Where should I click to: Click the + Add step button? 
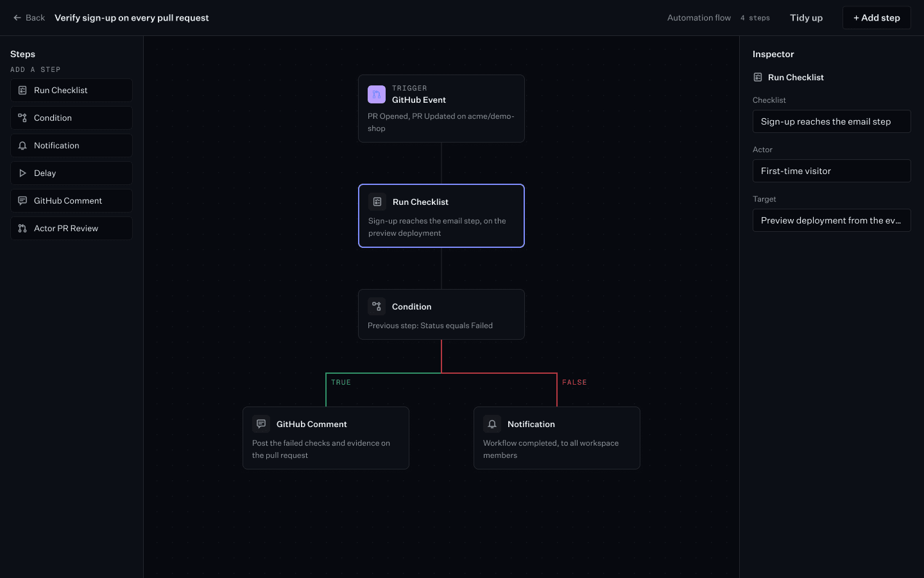click(877, 18)
